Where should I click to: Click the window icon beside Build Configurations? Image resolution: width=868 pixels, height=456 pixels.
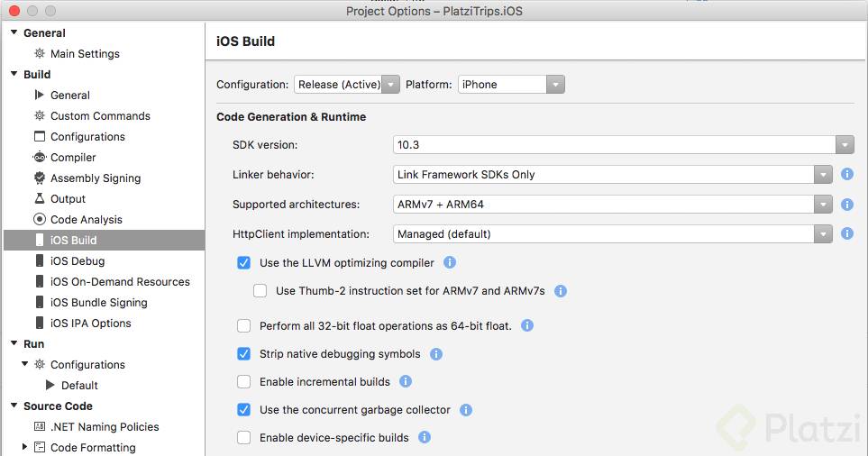40,136
